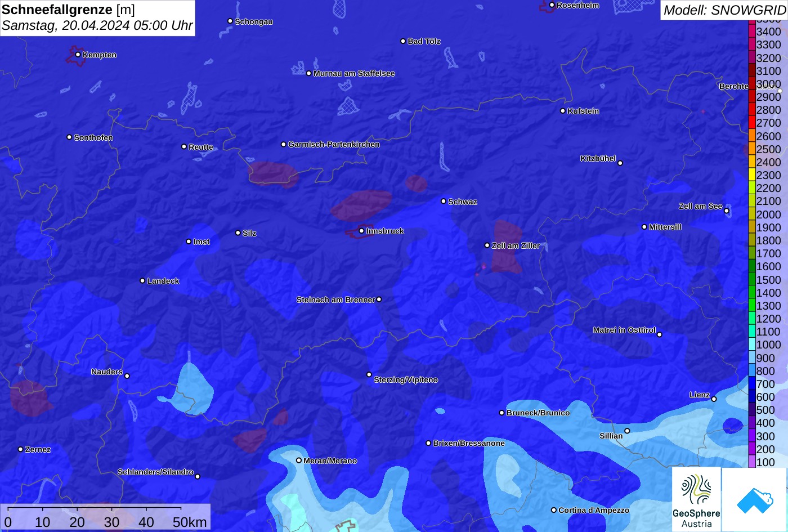Click the Kempten city marker dot
This screenshot has width=788, height=532.
tap(78, 55)
